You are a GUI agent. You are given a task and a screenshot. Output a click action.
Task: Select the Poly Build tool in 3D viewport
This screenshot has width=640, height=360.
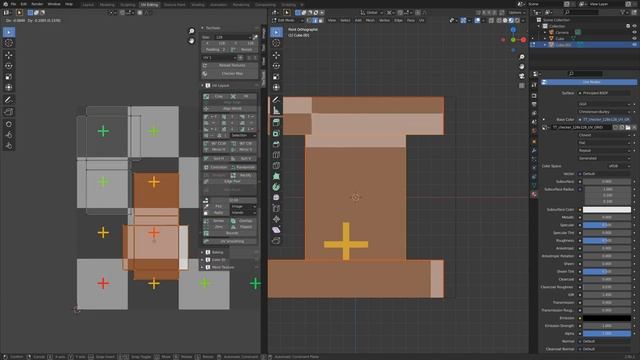pos(276,176)
